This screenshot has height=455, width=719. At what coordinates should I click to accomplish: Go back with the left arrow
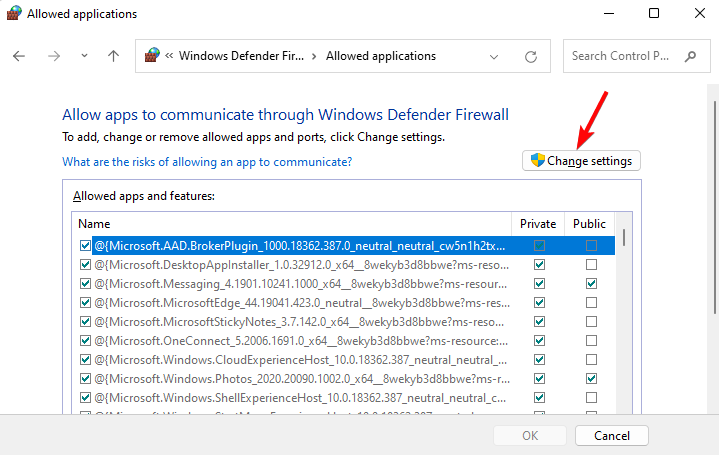click(x=19, y=56)
